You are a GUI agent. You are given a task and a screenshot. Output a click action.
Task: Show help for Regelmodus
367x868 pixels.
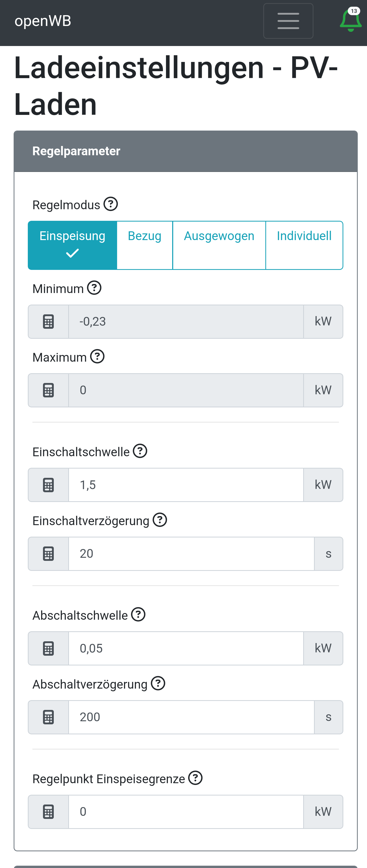pos(111,204)
